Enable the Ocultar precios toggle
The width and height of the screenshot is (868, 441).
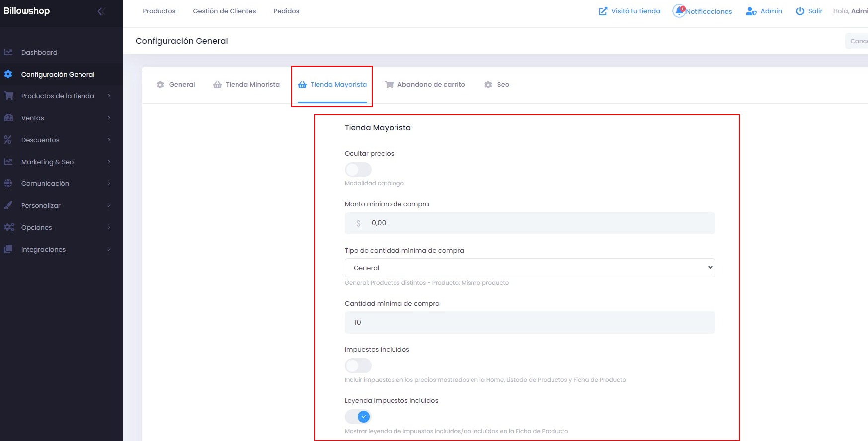point(358,170)
